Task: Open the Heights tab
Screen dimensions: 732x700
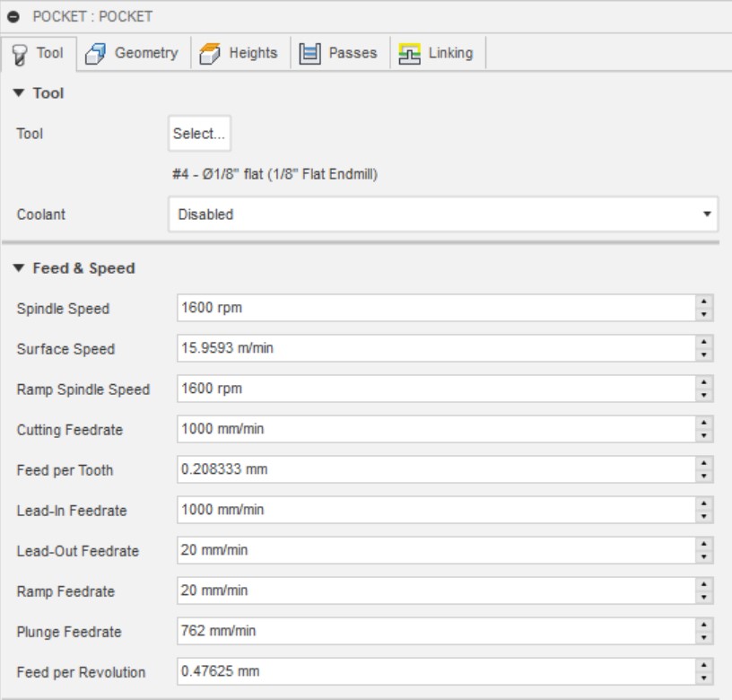Action: (x=240, y=53)
